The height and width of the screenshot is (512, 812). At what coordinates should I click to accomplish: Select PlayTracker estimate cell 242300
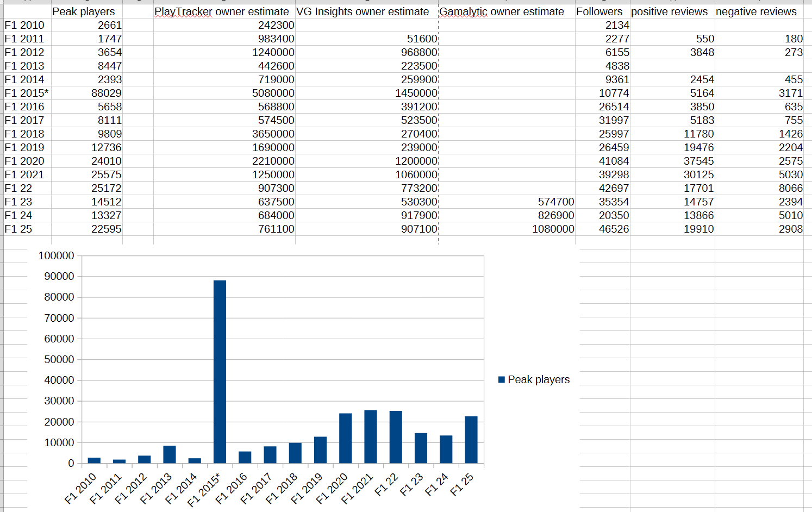tap(224, 25)
